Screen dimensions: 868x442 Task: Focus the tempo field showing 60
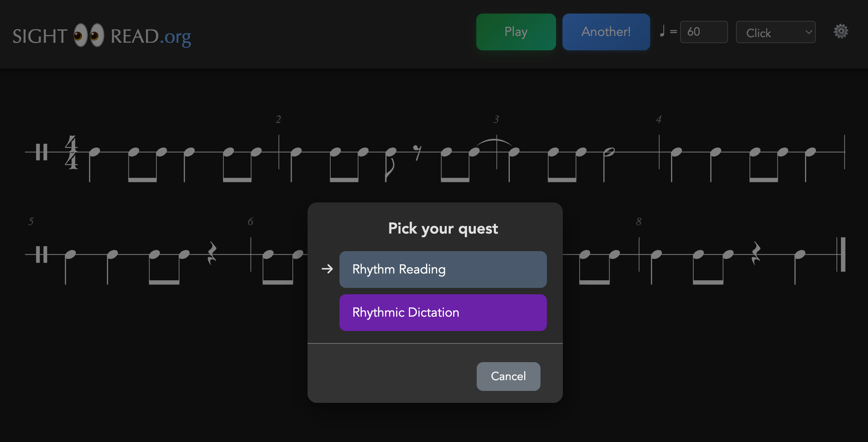(704, 32)
